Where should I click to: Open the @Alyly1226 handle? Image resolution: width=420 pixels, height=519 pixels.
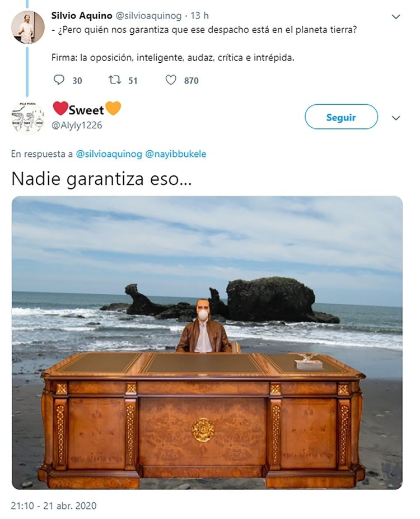tap(77, 126)
